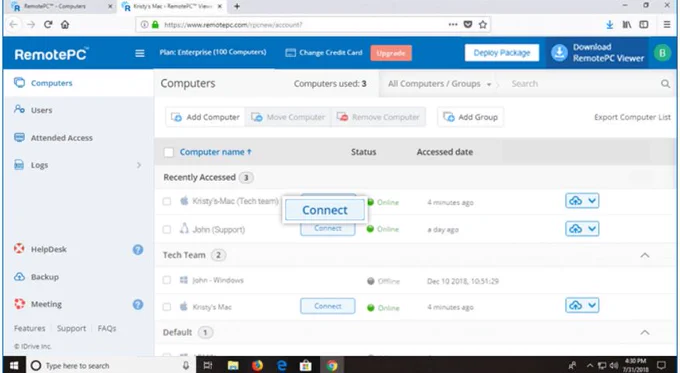Open the Firefox application menu

(667, 25)
